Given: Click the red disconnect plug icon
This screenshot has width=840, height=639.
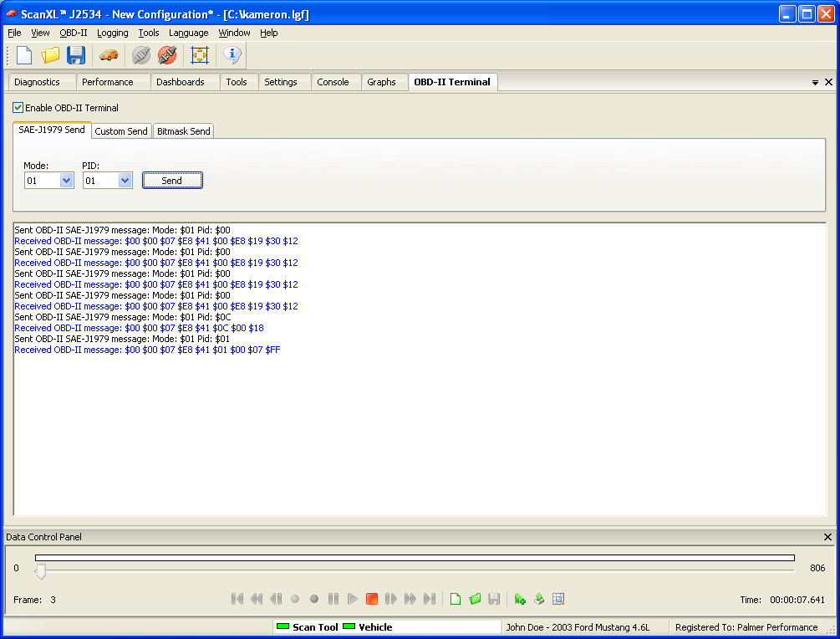Looking at the screenshot, I should tap(167, 55).
